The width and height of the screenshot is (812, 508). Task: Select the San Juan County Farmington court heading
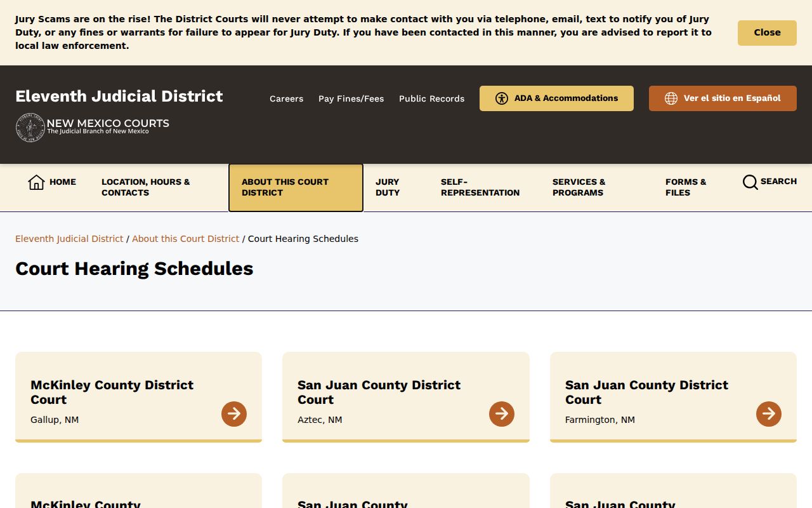click(x=647, y=392)
